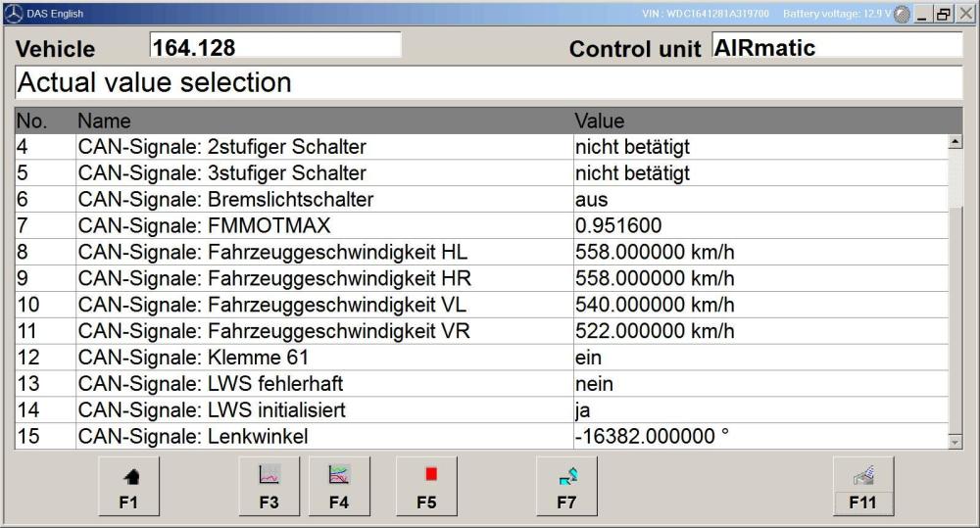Image resolution: width=980 pixels, height=528 pixels.
Task: Select row 15 CAN-Signale: Lenkwinkel
Action: [481, 436]
